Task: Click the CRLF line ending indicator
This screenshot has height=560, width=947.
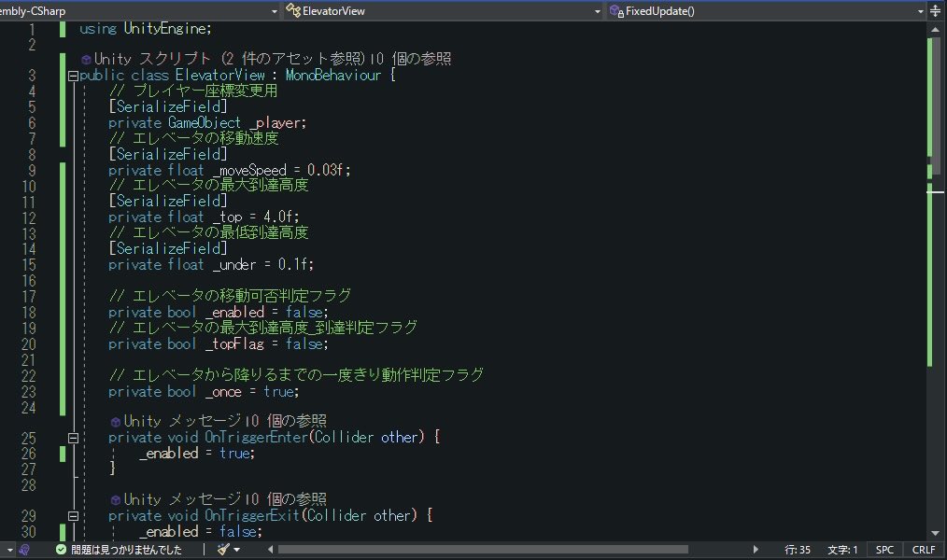Action: click(x=924, y=550)
